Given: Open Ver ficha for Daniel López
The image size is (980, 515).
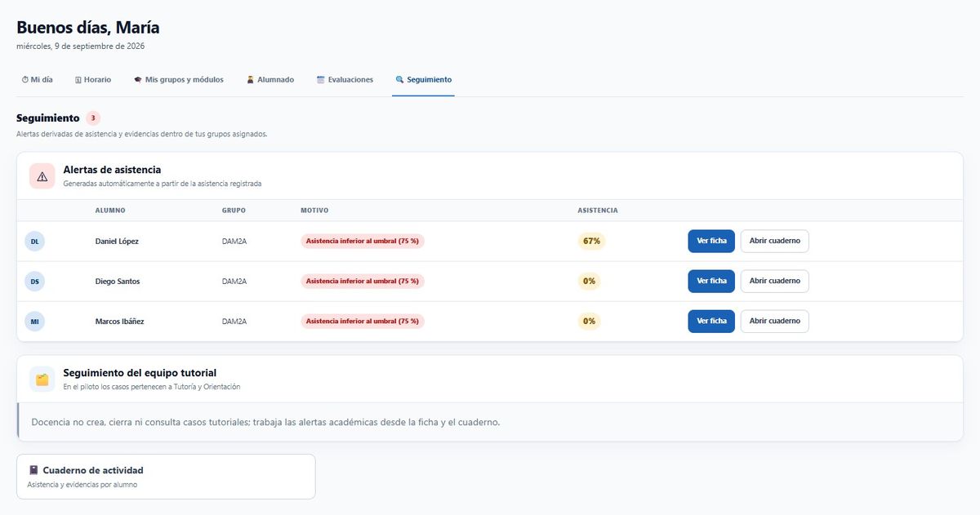Looking at the screenshot, I should coord(711,242).
